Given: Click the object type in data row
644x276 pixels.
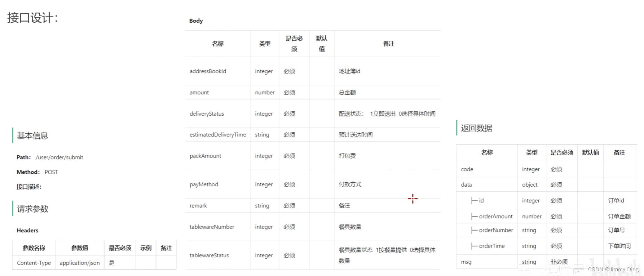Looking at the screenshot, I should (x=530, y=184).
